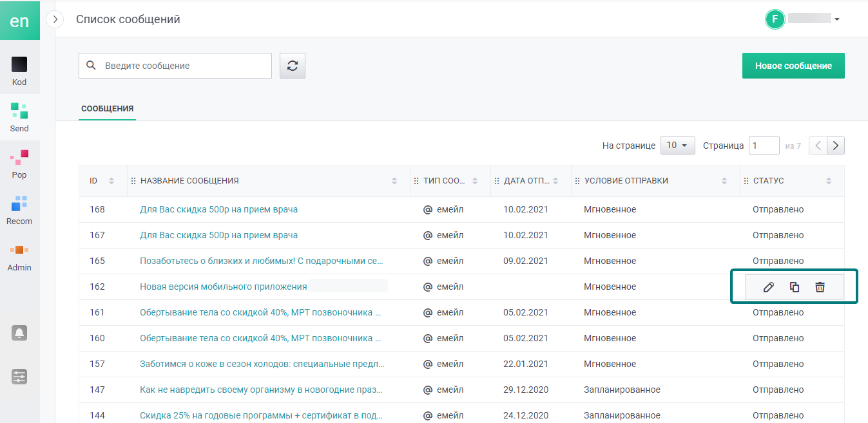
Task: Open the Recom module in sidebar
Action: point(19,210)
